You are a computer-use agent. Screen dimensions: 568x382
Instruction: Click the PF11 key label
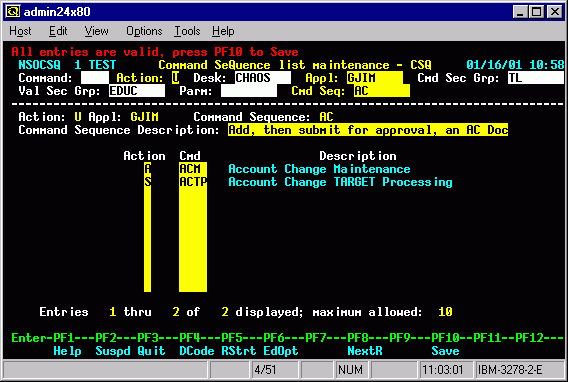(487, 338)
